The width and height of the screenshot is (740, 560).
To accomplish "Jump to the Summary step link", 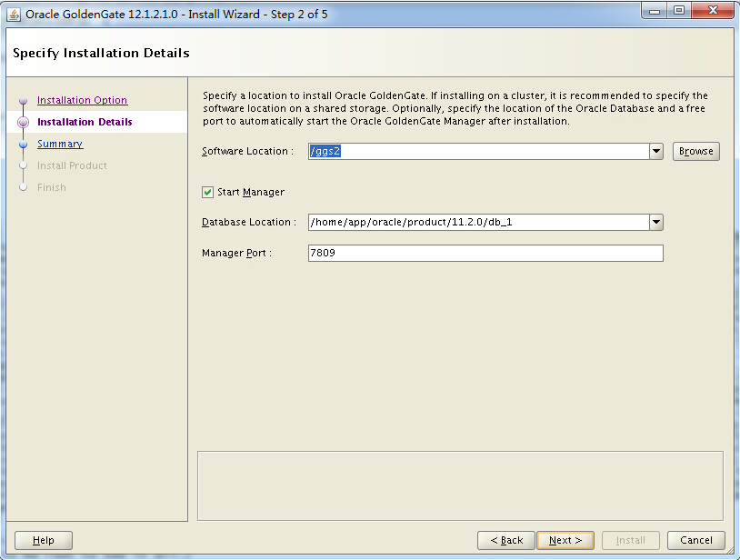I will pyautogui.click(x=60, y=145).
